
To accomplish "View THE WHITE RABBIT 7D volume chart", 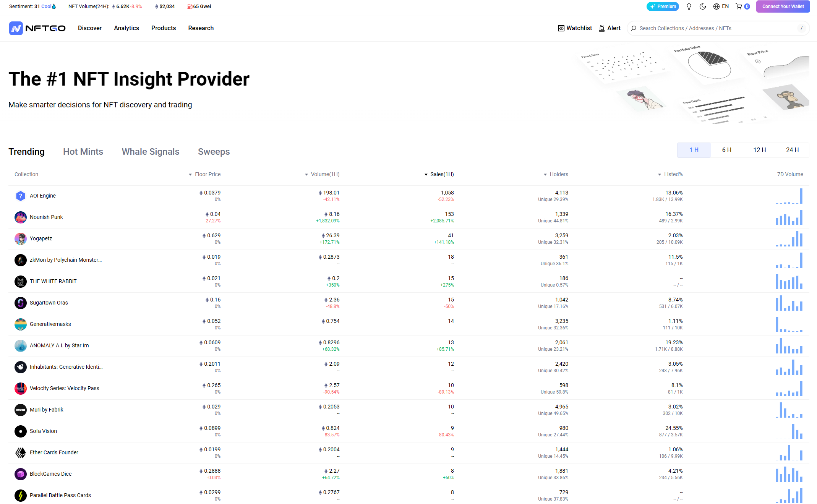I will 789,281.
